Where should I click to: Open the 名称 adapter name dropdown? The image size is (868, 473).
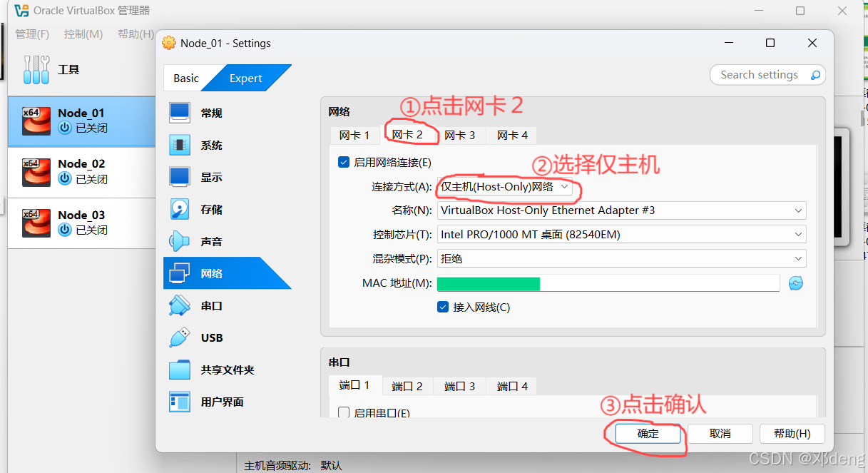point(621,210)
